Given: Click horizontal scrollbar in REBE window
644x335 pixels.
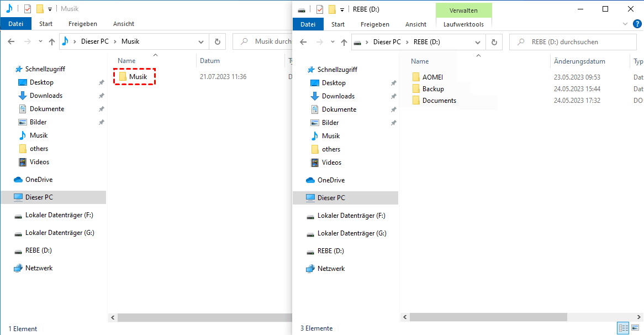Looking at the screenshot, I should pyautogui.click(x=488, y=317).
